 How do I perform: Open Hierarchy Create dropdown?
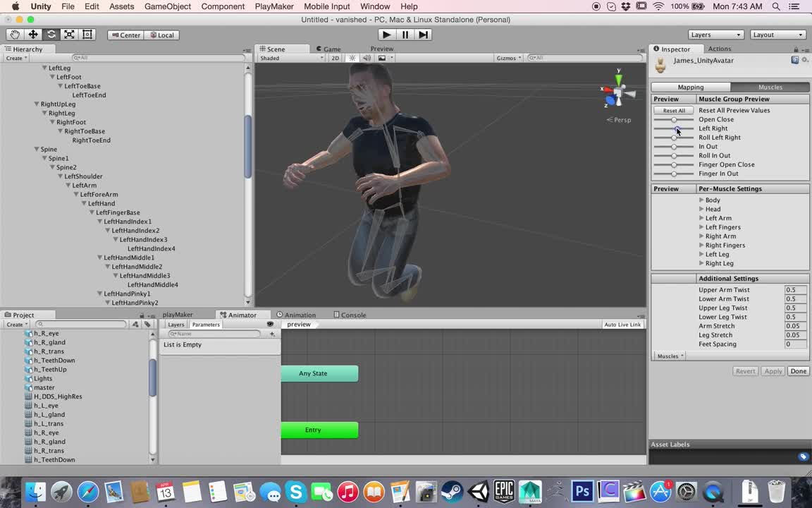pos(17,58)
